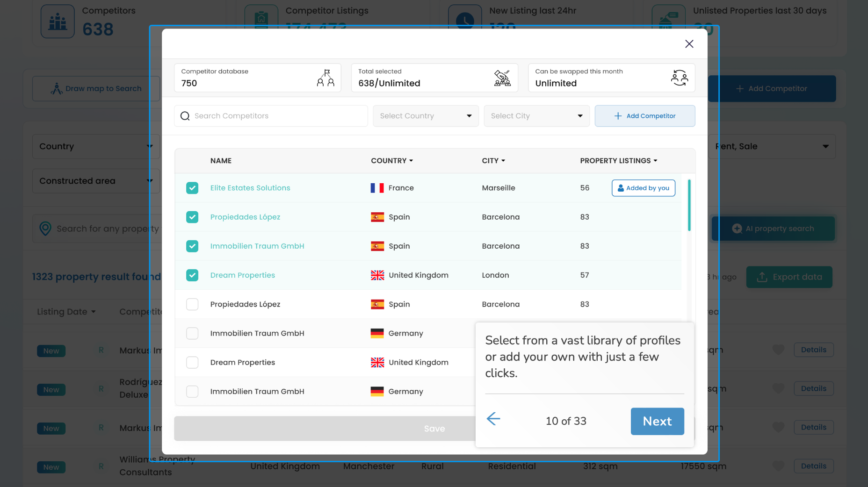Click the Elite Estates Solutions name

(250, 188)
